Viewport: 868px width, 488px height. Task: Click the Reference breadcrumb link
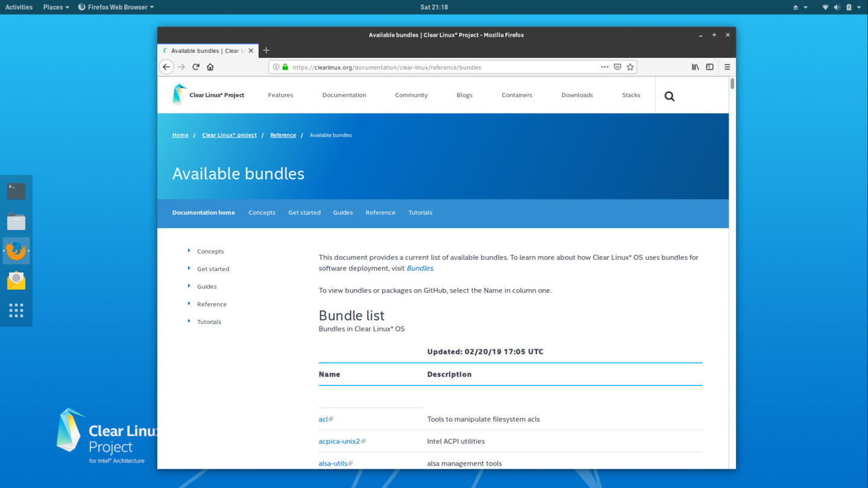click(x=283, y=135)
